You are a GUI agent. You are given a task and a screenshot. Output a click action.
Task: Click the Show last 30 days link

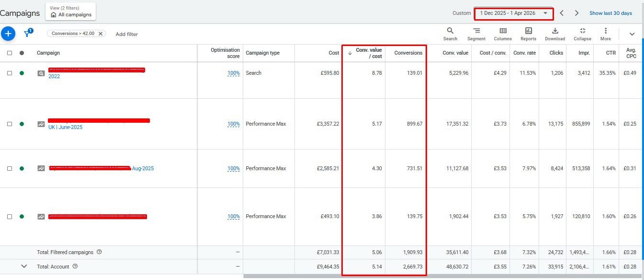click(610, 13)
